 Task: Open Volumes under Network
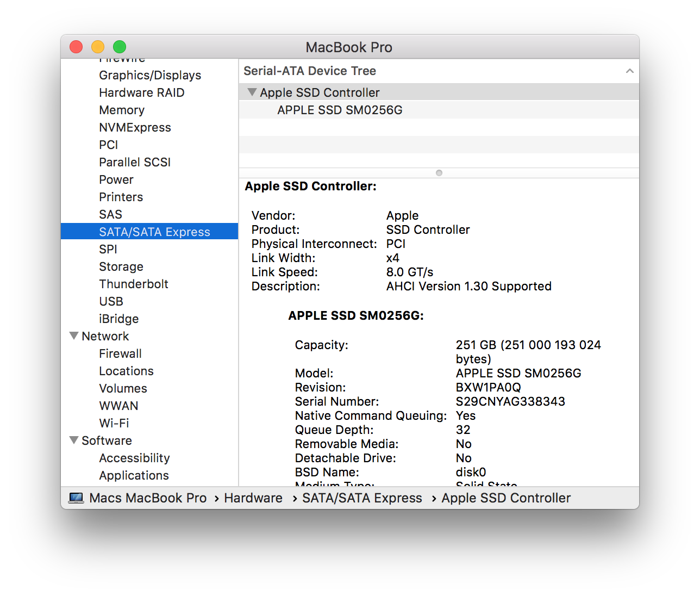point(123,388)
